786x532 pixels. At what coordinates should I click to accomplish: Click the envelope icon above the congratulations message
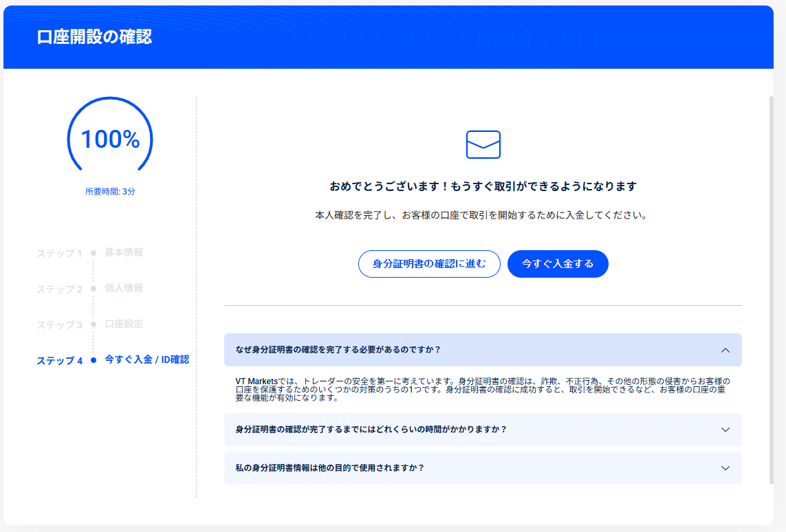483,144
